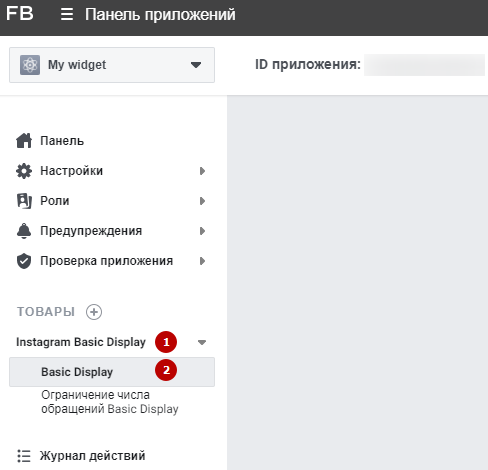Viewport: 488px width, 470px height.
Task: Click the house icon beside Панель
Action: point(24,141)
